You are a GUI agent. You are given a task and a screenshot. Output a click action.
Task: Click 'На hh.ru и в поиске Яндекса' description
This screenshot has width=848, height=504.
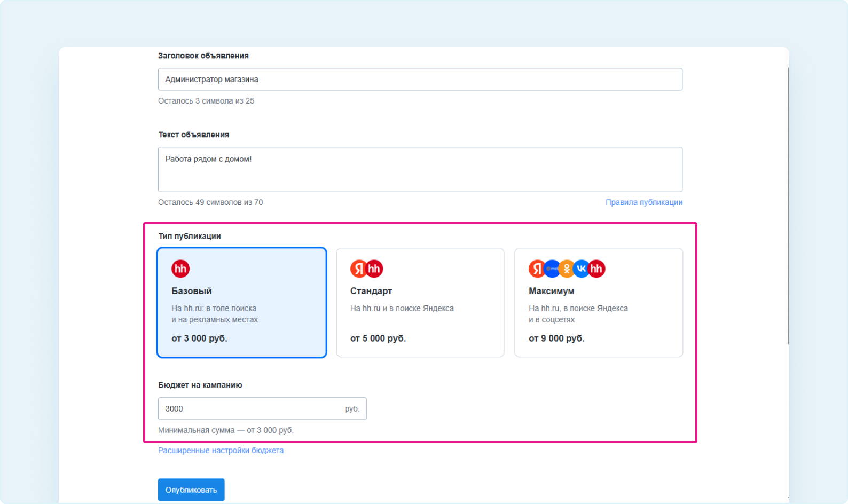coord(402,309)
